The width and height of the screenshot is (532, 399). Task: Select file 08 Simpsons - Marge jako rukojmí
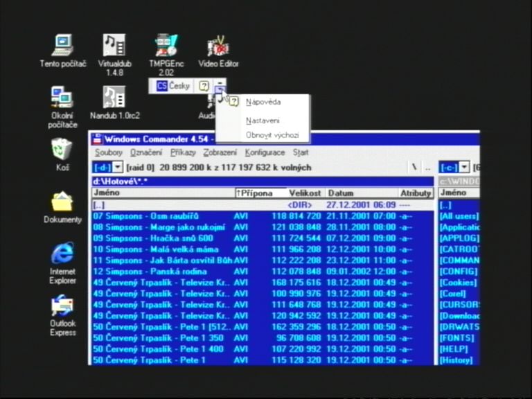tap(263, 227)
